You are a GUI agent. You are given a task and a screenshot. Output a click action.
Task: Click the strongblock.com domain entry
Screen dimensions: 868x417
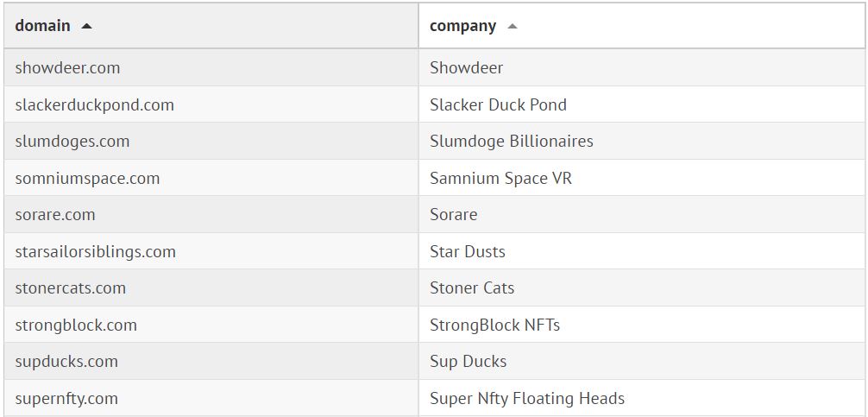click(x=76, y=325)
